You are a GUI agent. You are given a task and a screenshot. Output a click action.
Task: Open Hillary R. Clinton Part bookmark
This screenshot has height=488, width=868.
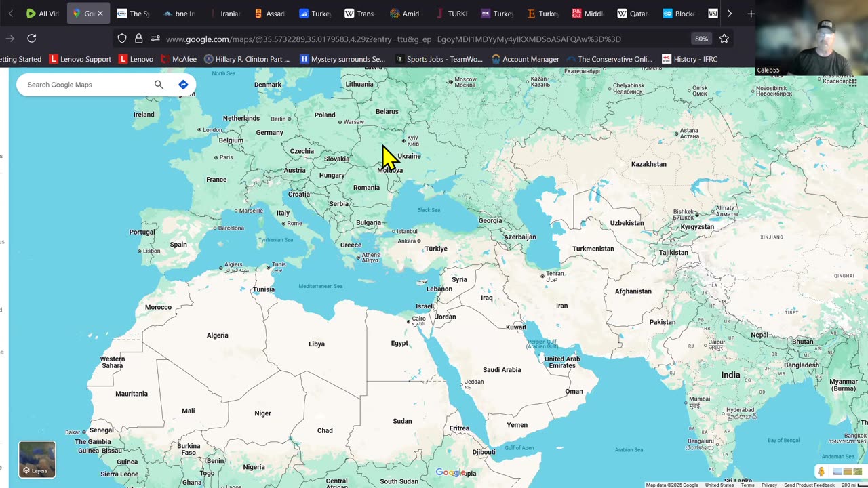247,59
